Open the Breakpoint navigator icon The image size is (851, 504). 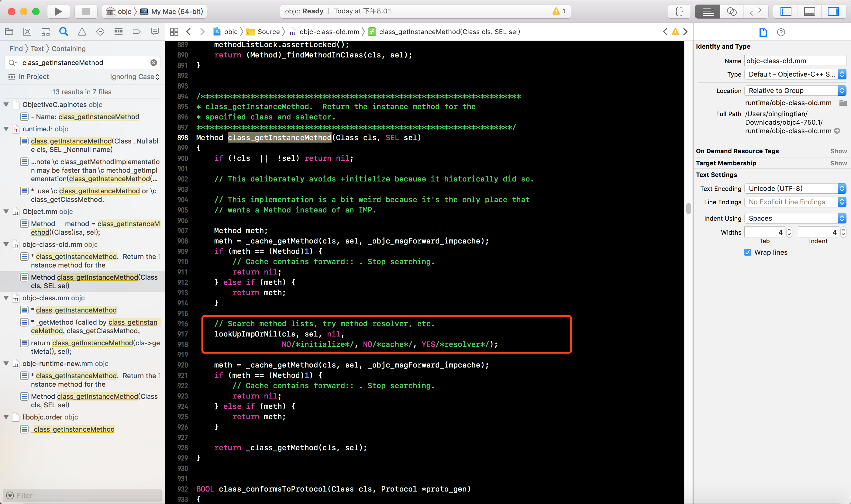[136, 32]
